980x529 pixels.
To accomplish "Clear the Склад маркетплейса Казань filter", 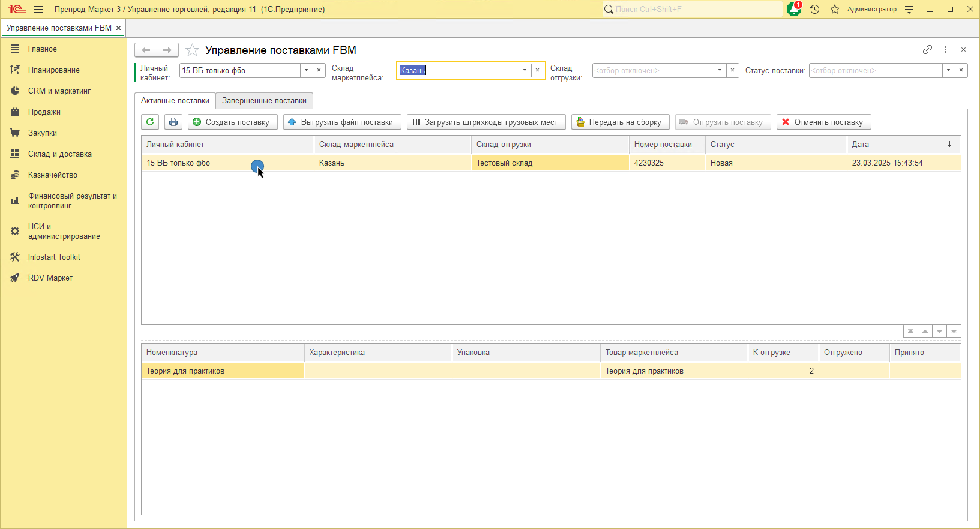I will pyautogui.click(x=538, y=70).
